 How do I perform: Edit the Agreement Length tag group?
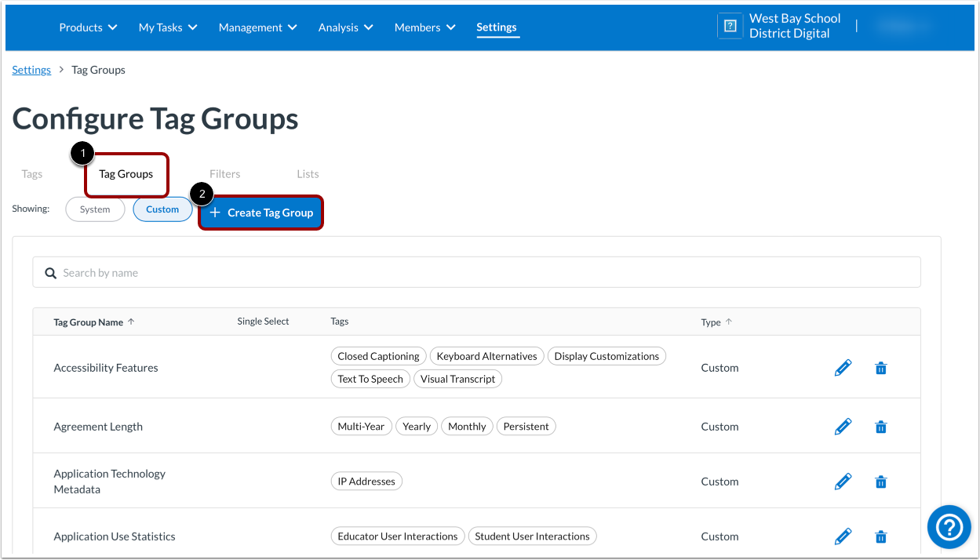(x=843, y=426)
